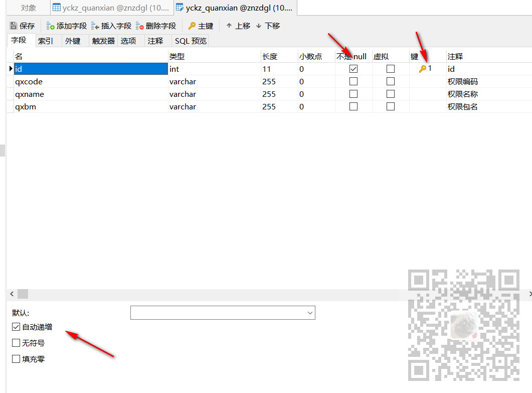Click length 255 cell in qxbm row

279,106
